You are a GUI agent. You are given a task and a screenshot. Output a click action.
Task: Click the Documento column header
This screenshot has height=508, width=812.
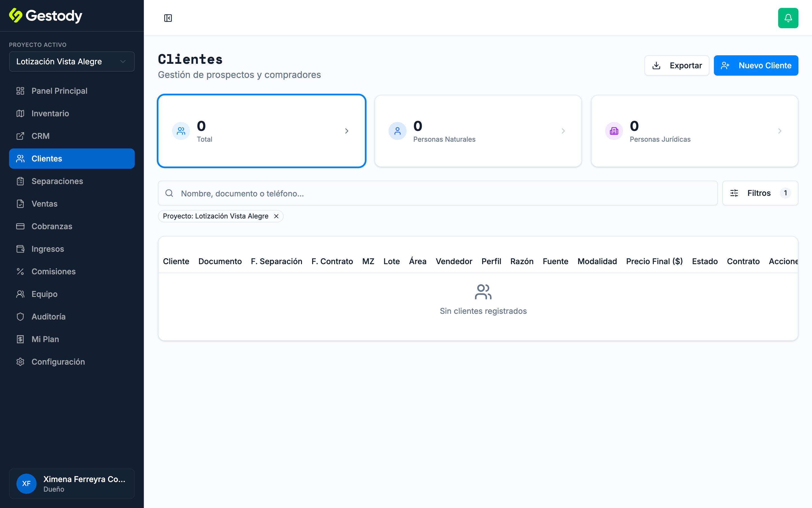pyautogui.click(x=220, y=261)
